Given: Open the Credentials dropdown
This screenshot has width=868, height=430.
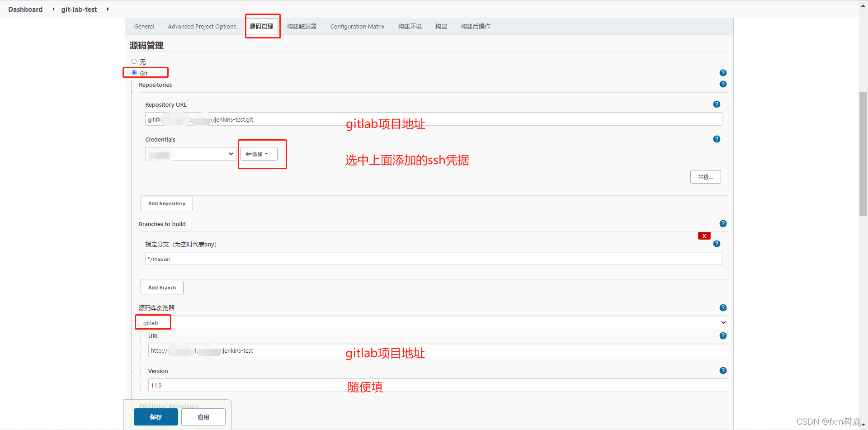Looking at the screenshot, I should pyautogui.click(x=191, y=154).
